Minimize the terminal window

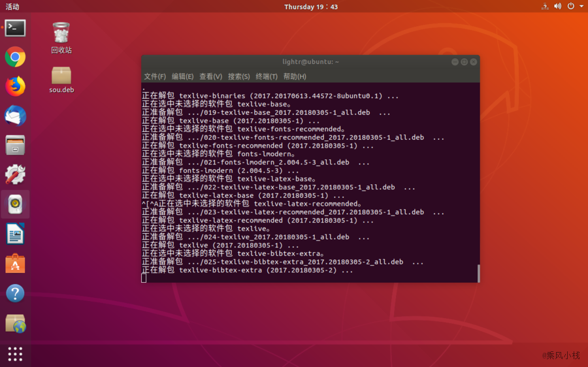point(455,62)
